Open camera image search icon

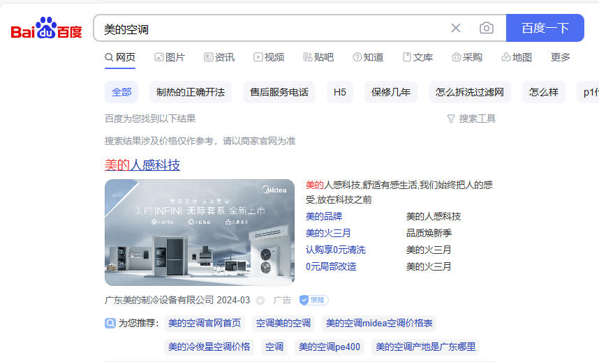[x=487, y=28]
